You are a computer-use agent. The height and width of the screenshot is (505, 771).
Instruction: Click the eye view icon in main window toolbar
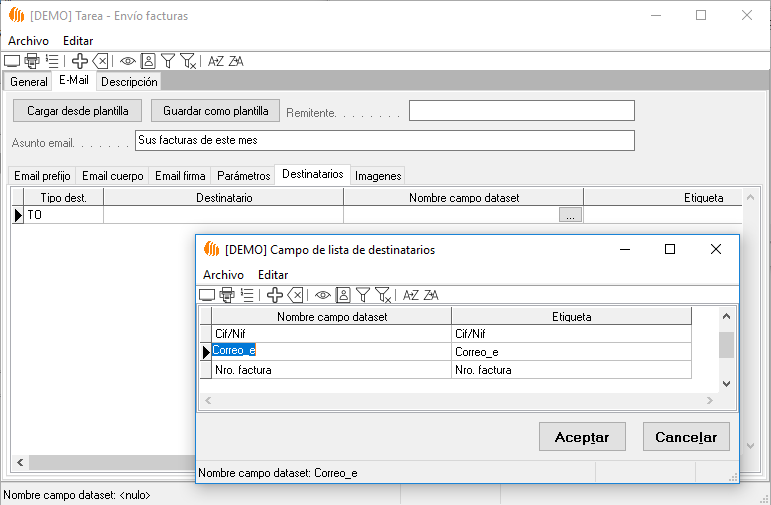[x=127, y=61]
